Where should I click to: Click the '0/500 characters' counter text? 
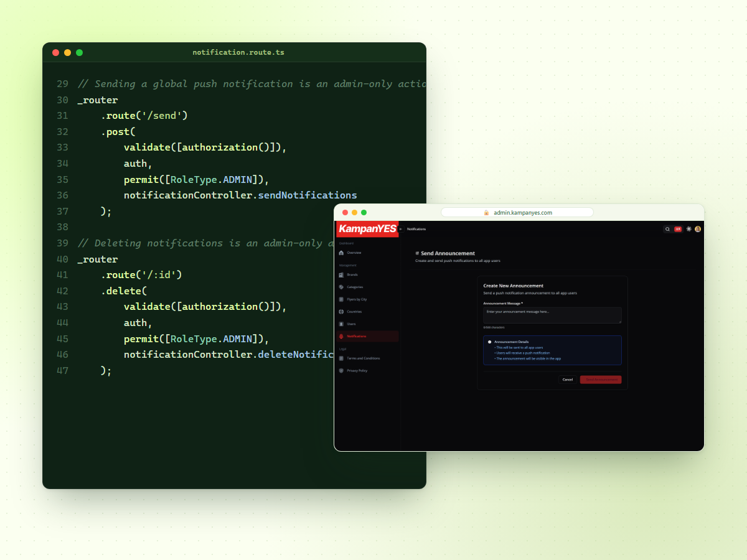pyautogui.click(x=494, y=327)
